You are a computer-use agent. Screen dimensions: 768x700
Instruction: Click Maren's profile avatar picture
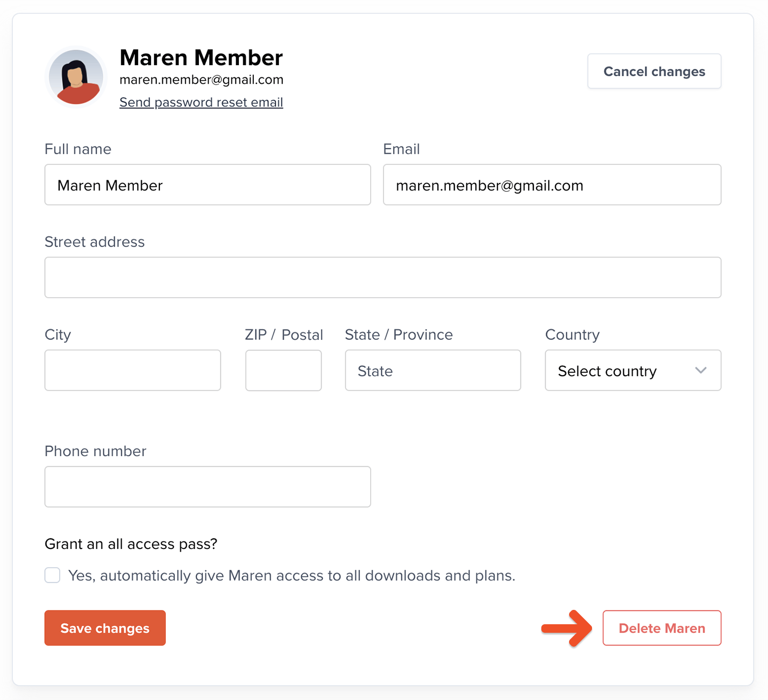click(x=76, y=77)
